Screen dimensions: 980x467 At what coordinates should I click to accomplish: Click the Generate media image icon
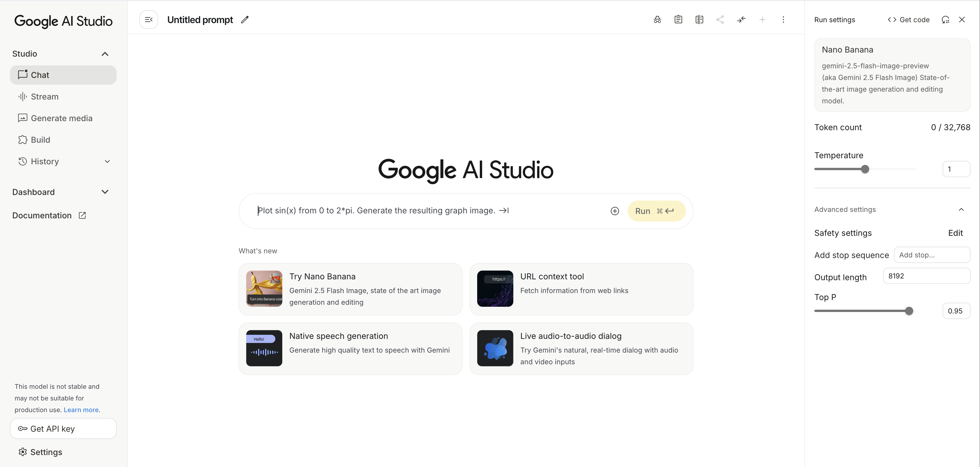tap(23, 119)
